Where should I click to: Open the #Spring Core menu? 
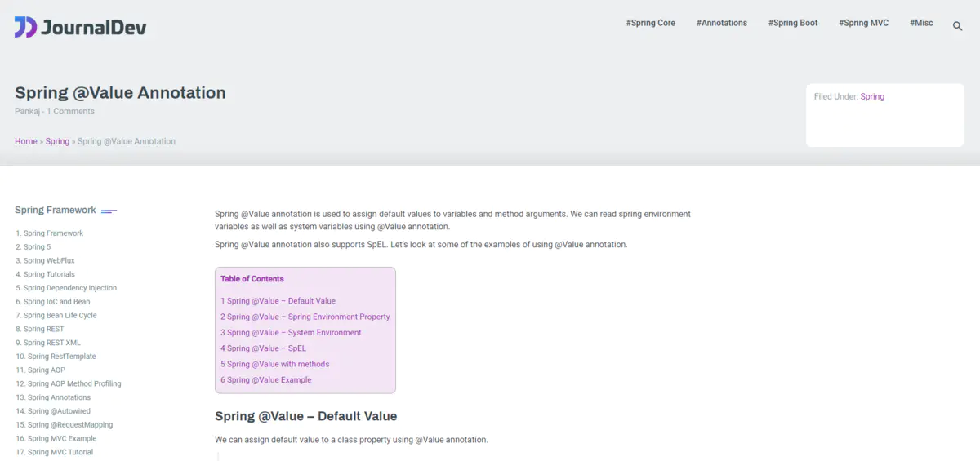[651, 23]
